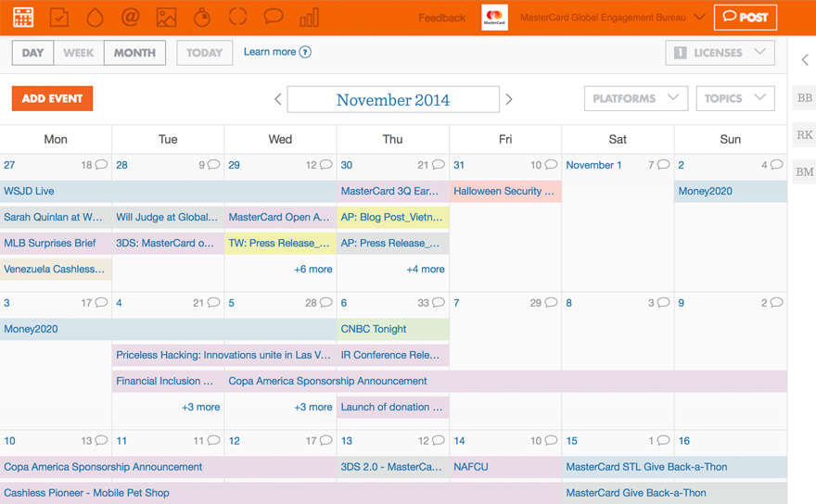Switch to DAY view
Viewport: 816px width, 504px height.
(x=32, y=53)
